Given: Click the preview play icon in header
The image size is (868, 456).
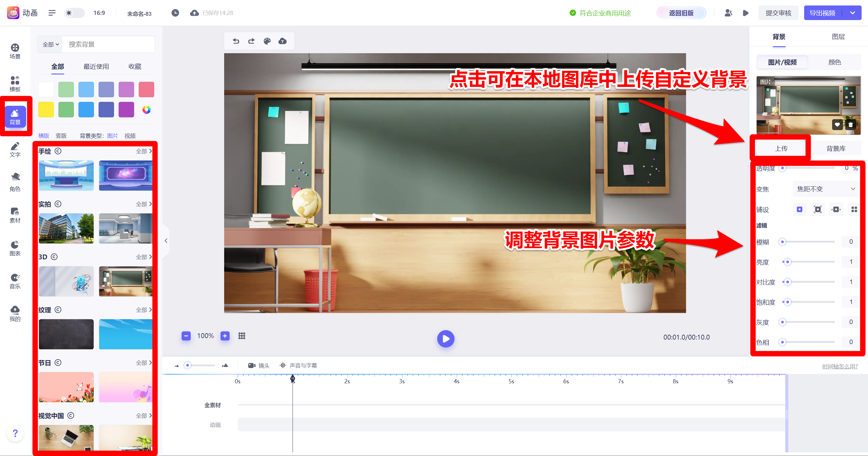Looking at the screenshot, I should click(746, 13).
